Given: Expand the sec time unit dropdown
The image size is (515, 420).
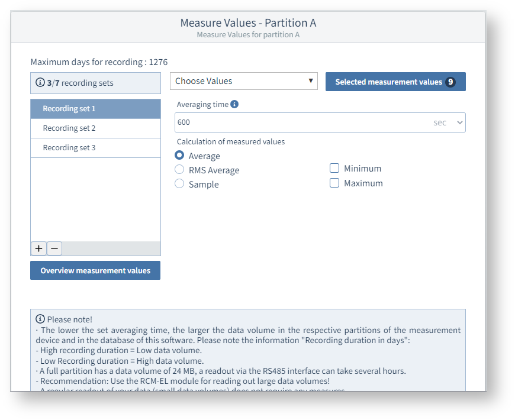Looking at the screenshot, I should (448, 122).
